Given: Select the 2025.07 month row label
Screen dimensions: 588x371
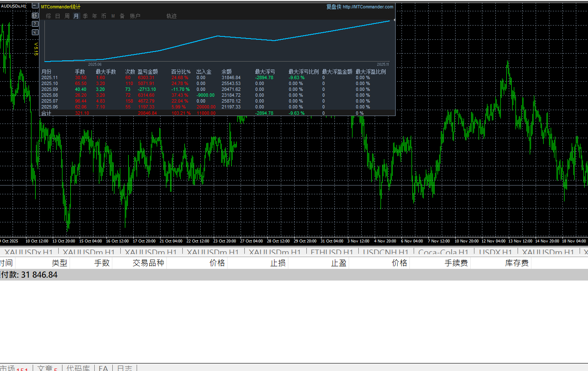Looking at the screenshot, I should coord(49,101).
